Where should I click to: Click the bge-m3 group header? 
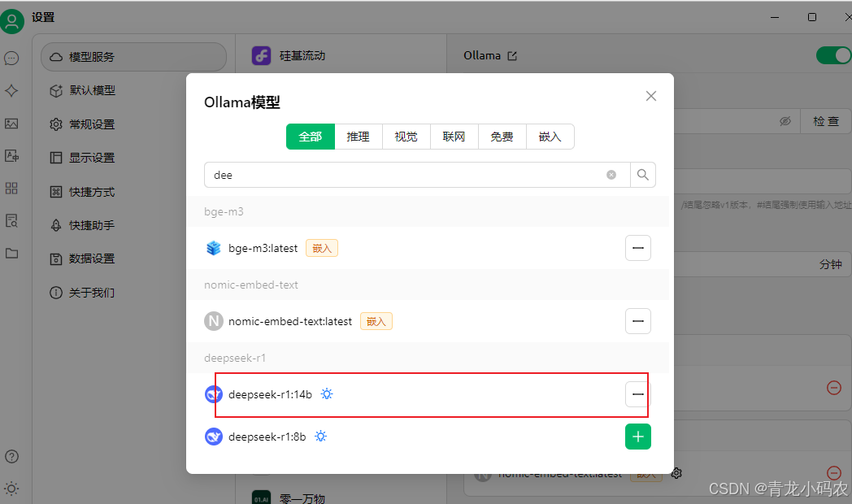click(x=428, y=212)
